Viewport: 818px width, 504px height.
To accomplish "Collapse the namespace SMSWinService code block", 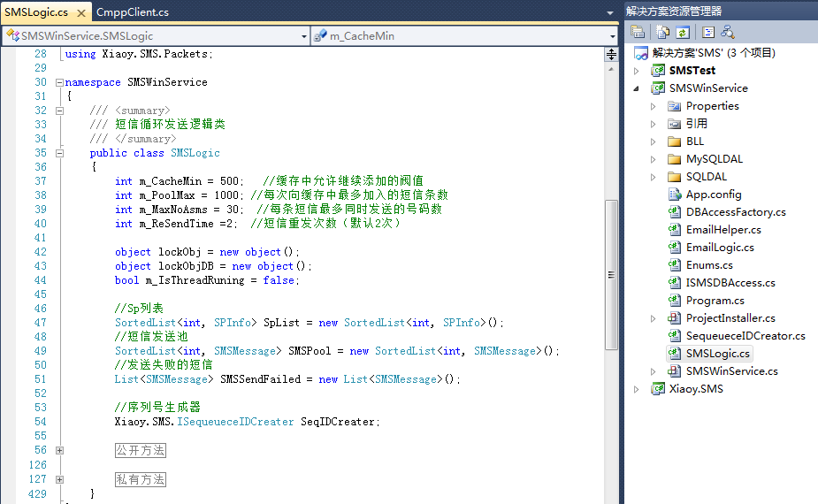I will click(59, 82).
